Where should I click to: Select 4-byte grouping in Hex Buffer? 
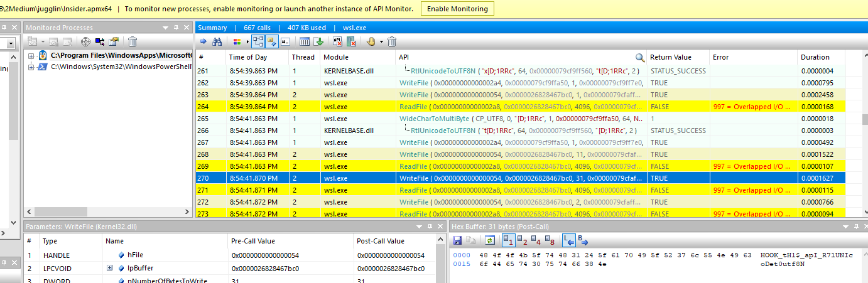pyautogui.click(x=535, y=240)
